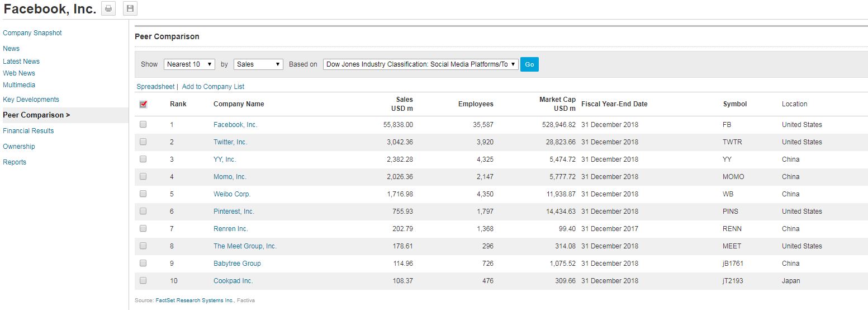Click the Latest News sidebar link
868x310 pixels.
pos(21,62)
